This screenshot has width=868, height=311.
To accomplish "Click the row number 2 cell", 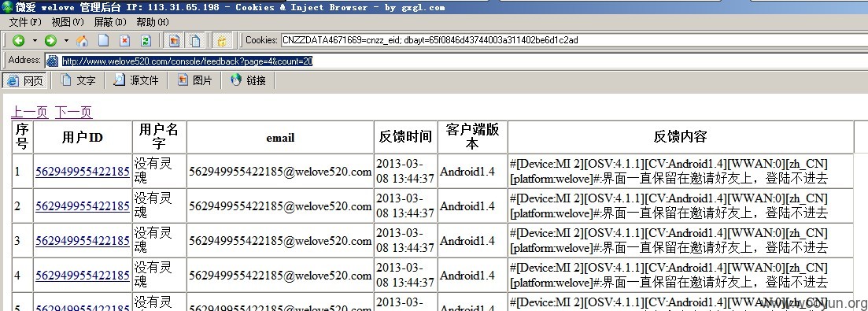I will [x=22, y=205].
